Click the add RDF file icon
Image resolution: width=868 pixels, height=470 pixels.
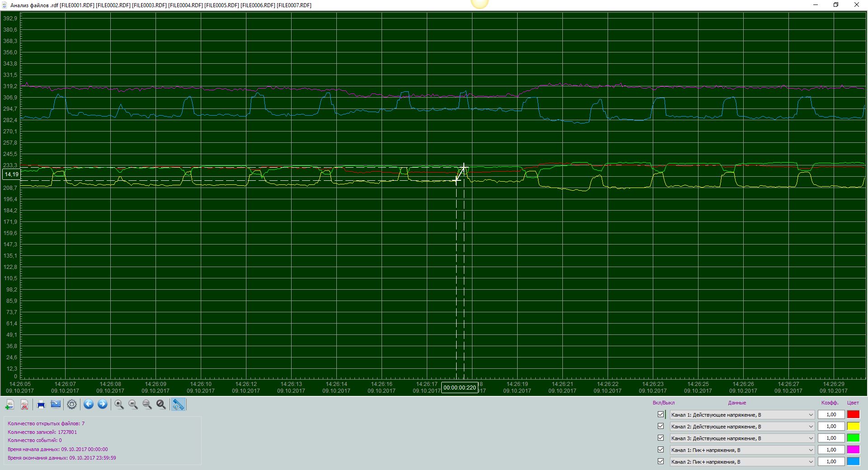coord(10,404)
